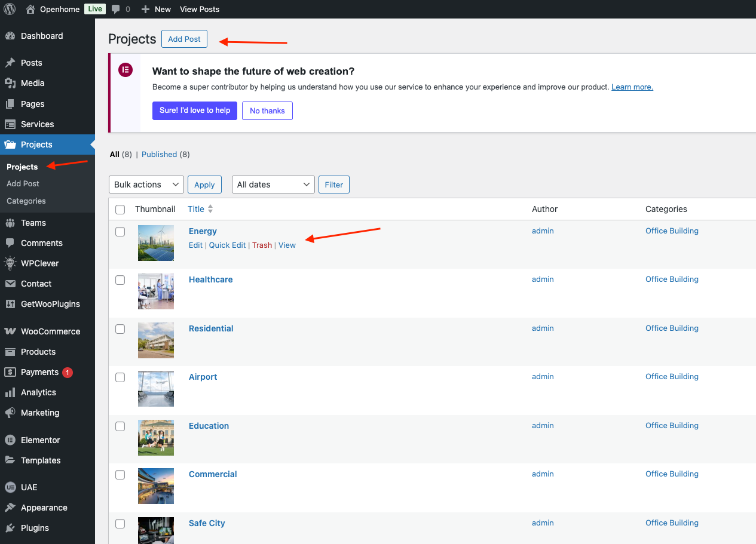Click the Media icon in the sidebar
The height and width of the screenshot is (544, 756).
[x=10, y=83]
